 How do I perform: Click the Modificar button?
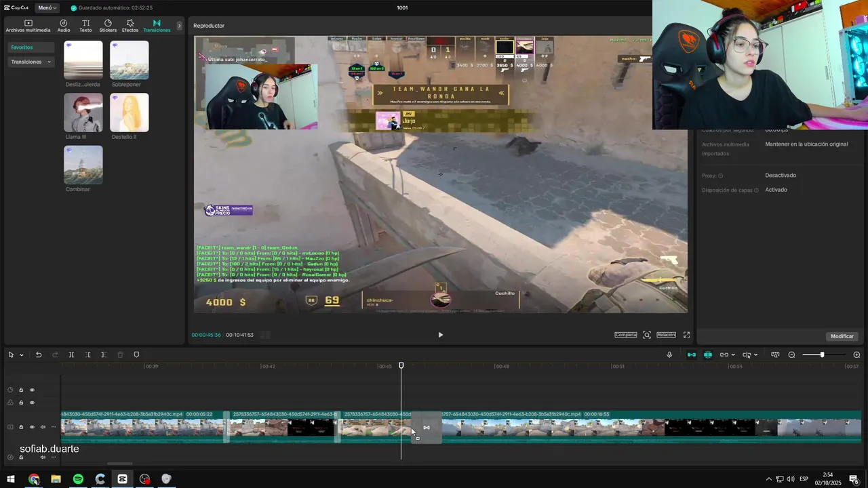click(842, 336)
